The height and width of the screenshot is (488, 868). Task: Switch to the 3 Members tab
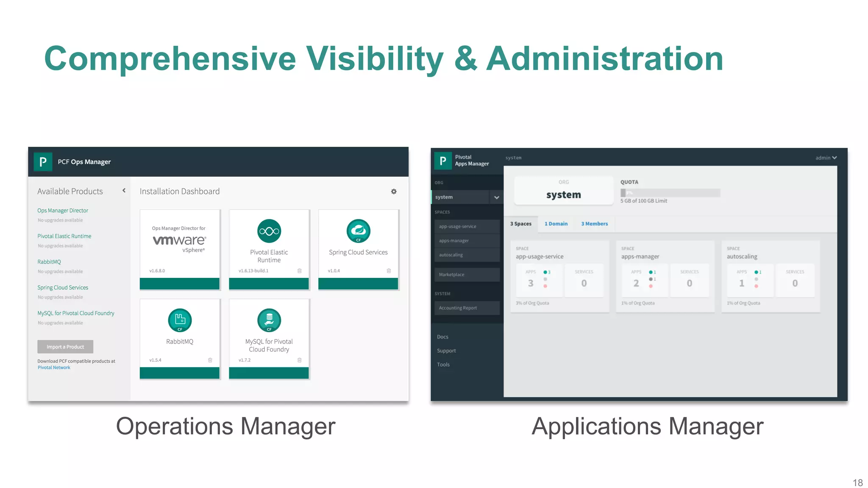tap(594, 224)
